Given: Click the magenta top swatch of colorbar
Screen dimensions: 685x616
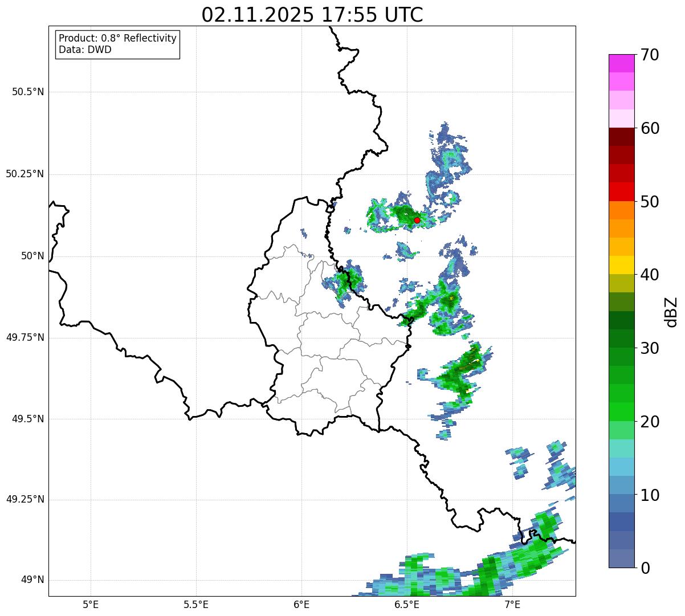Looking at the screenshot, I should tap(621, 63).
